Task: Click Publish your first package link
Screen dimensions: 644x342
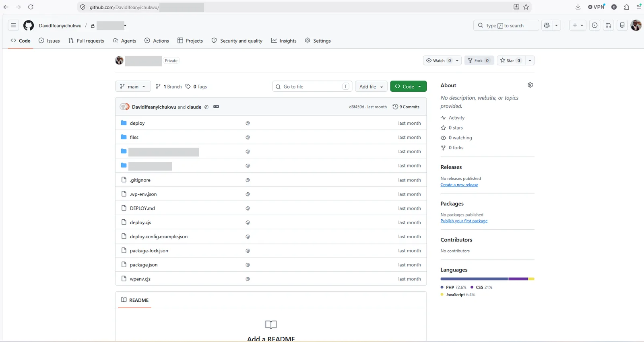Action: (x=464, y=221)
